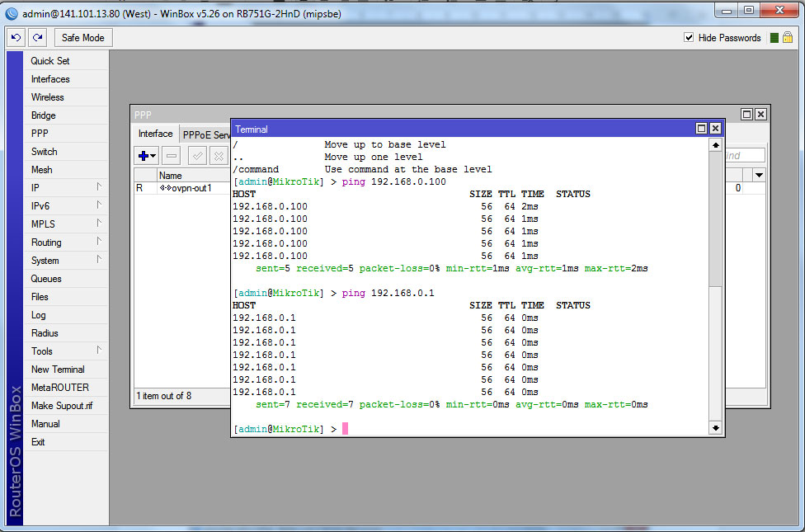The image size is (805, 532).
Task: Click the checkmark Enable button in PPP
Action: [x=197, y=155]
